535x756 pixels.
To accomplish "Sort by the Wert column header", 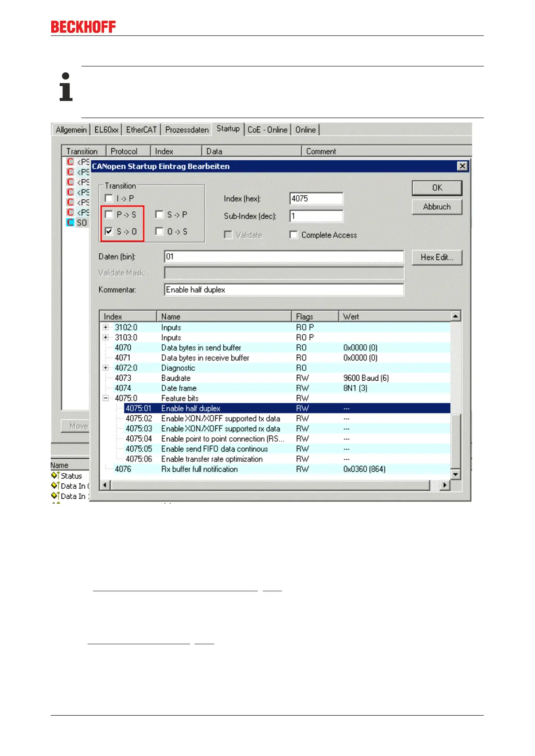I will [394, 316].
